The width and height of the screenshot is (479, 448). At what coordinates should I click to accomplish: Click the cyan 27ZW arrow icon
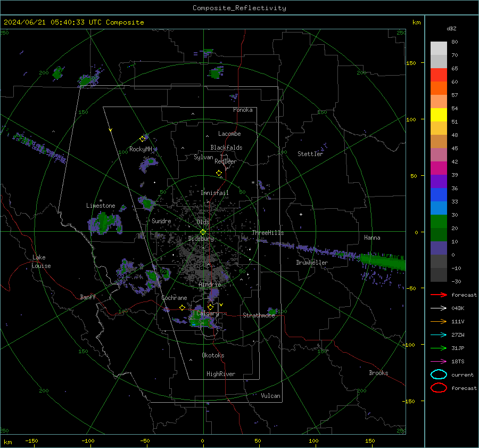[439, 335]
